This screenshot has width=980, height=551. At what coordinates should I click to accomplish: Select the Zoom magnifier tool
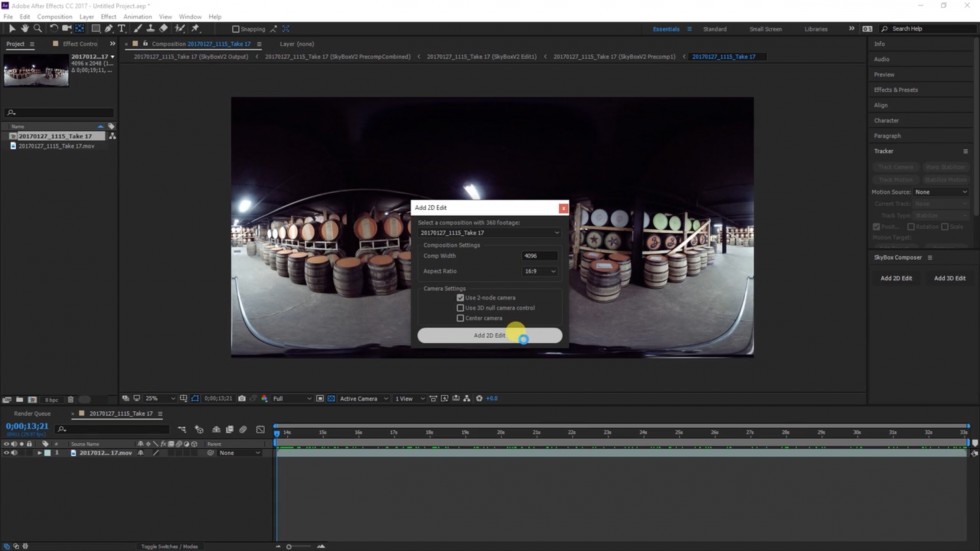pos(38,29)
